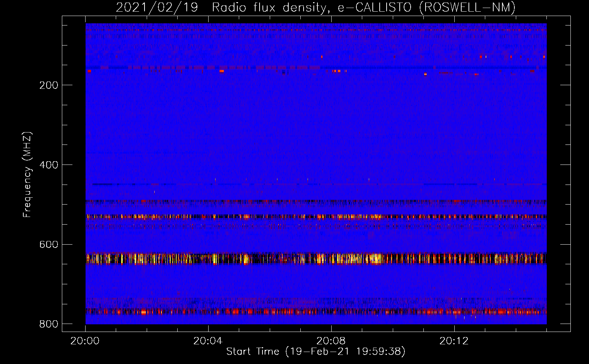Click the 20:04 time tick label
The image size is (589, 364).
pyautogui.click(x=208, y=341)
